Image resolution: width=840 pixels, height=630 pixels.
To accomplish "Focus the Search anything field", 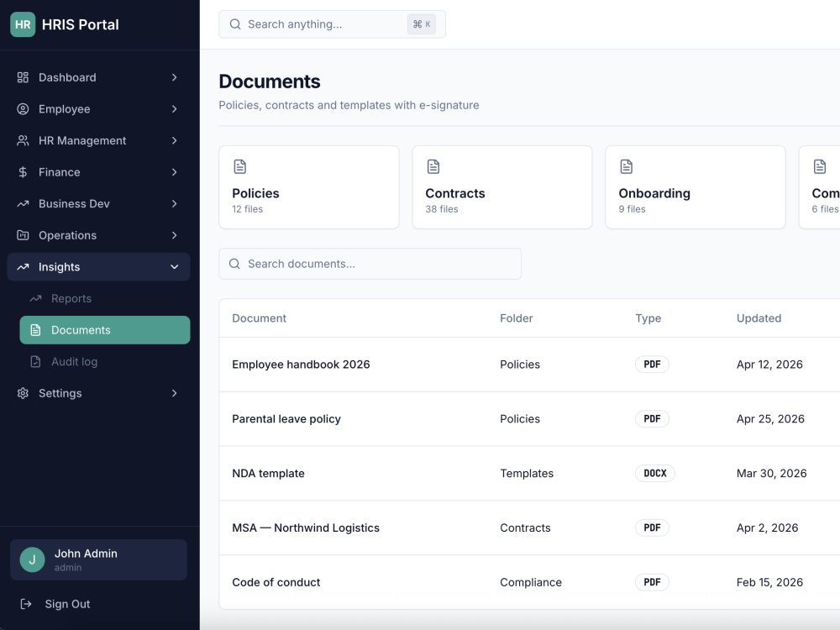I will (332, 24).
